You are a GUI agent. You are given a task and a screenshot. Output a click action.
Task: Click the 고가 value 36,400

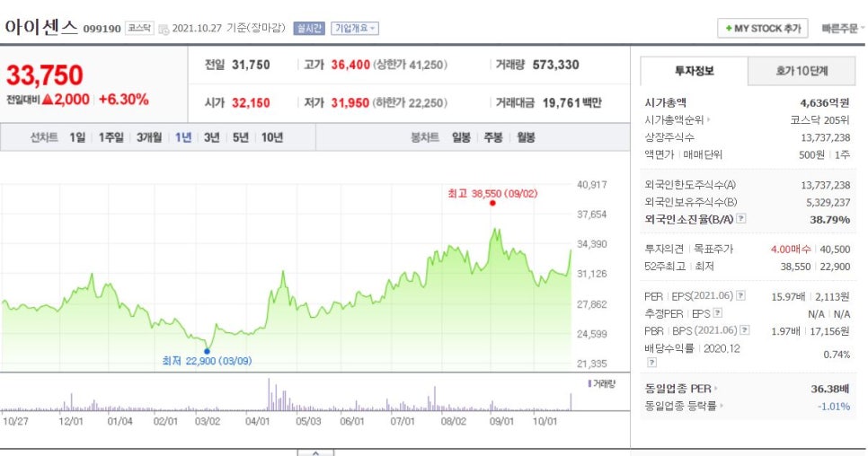click(x=350, y=65)
